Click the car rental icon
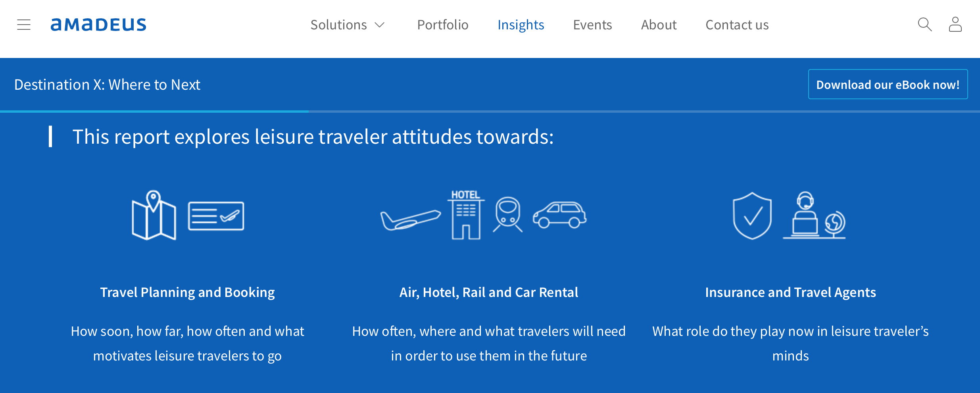 click(559, 215)
